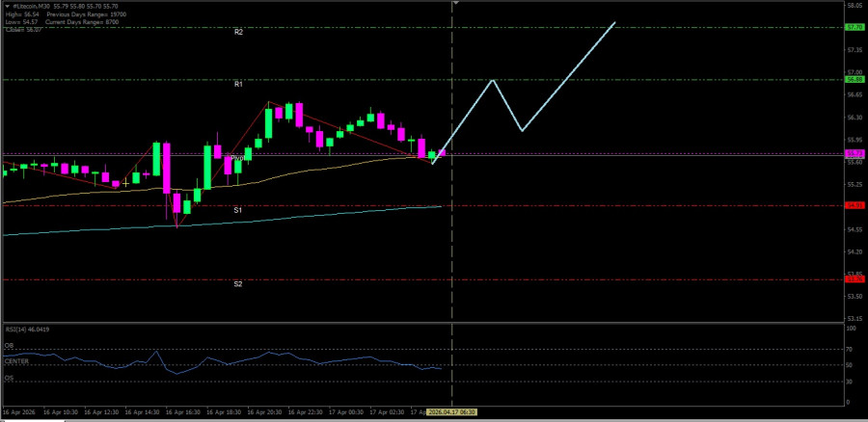Viewport: 868px width, 422px height.
Task: Select the red S1 price tag on axis
Action: tap(854, 205)
